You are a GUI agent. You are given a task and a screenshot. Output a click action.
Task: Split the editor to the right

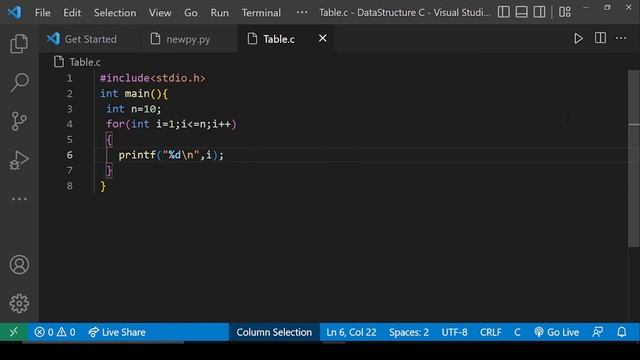point(600,38)
